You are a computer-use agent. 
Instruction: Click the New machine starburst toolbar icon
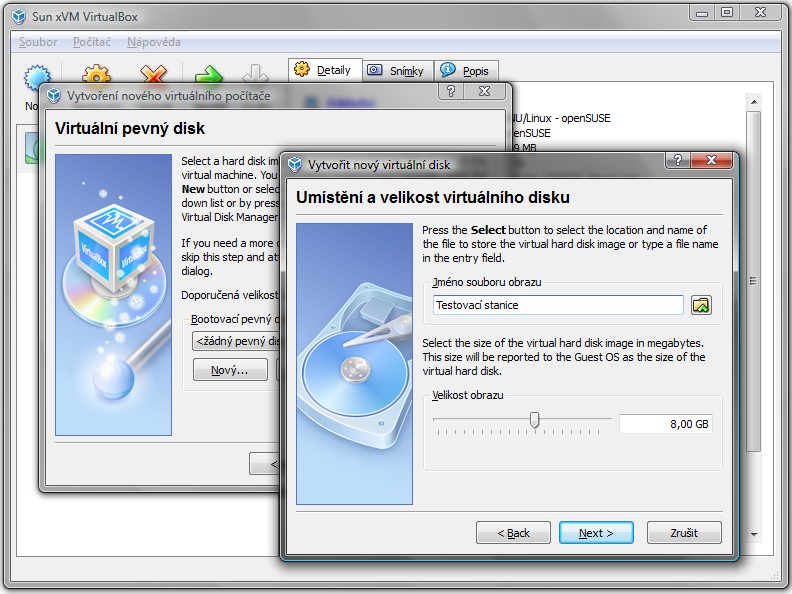[37, 75]
